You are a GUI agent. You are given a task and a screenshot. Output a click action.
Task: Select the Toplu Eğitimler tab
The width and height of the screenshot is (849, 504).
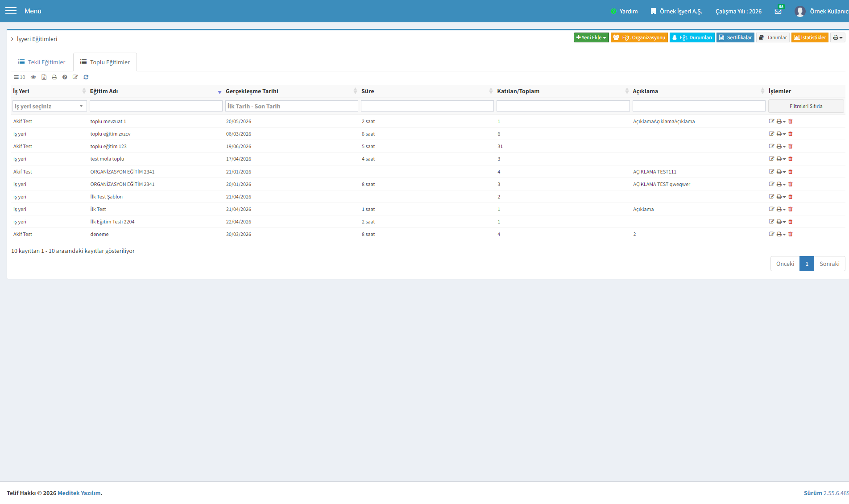click(x=105, y=62)
